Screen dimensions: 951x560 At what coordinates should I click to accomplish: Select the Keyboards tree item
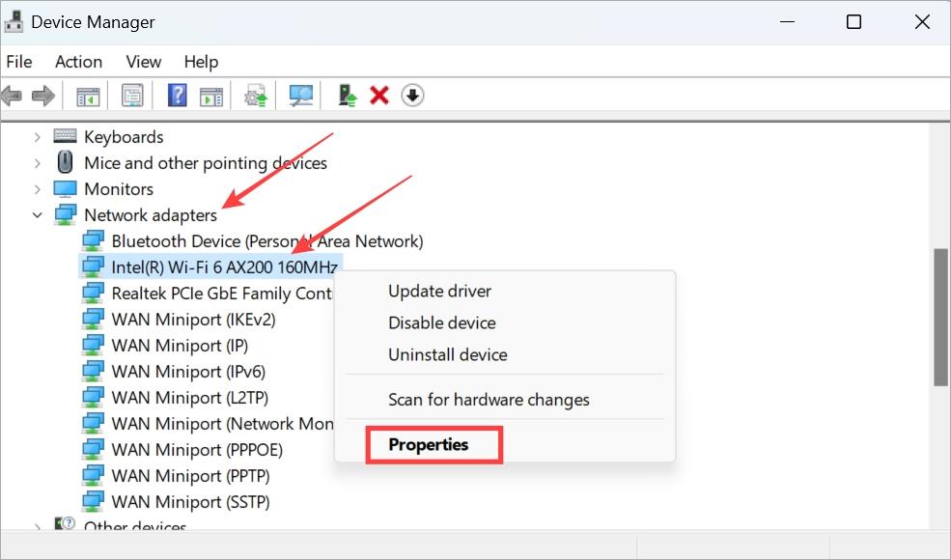(x=124, y=137)
